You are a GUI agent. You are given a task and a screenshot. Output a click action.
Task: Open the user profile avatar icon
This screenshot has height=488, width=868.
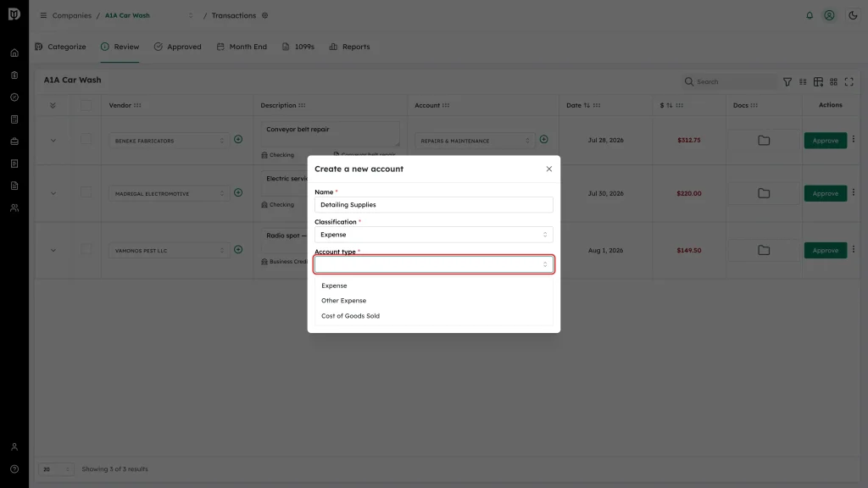[829, 15]
